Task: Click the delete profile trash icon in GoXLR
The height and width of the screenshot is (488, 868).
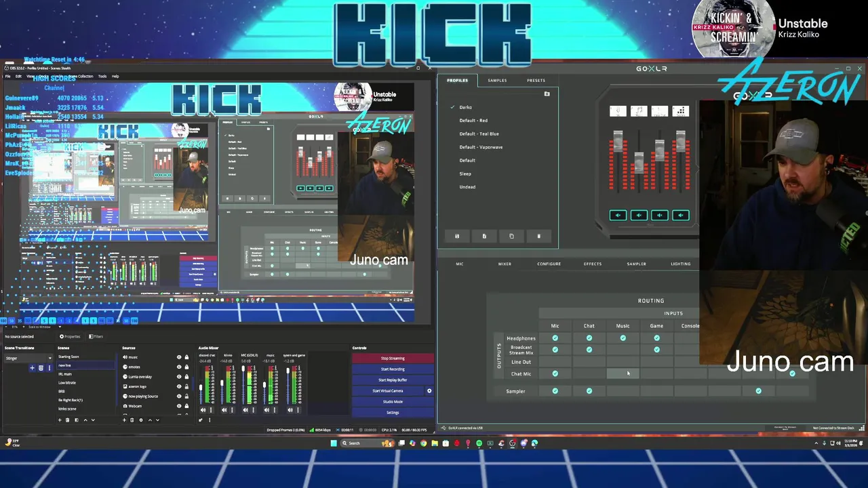Action: [539, 236]
